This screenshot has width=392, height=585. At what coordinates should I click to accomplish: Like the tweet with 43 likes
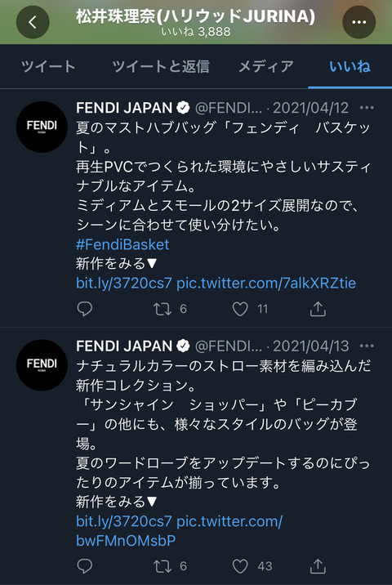tap(240, 566)
